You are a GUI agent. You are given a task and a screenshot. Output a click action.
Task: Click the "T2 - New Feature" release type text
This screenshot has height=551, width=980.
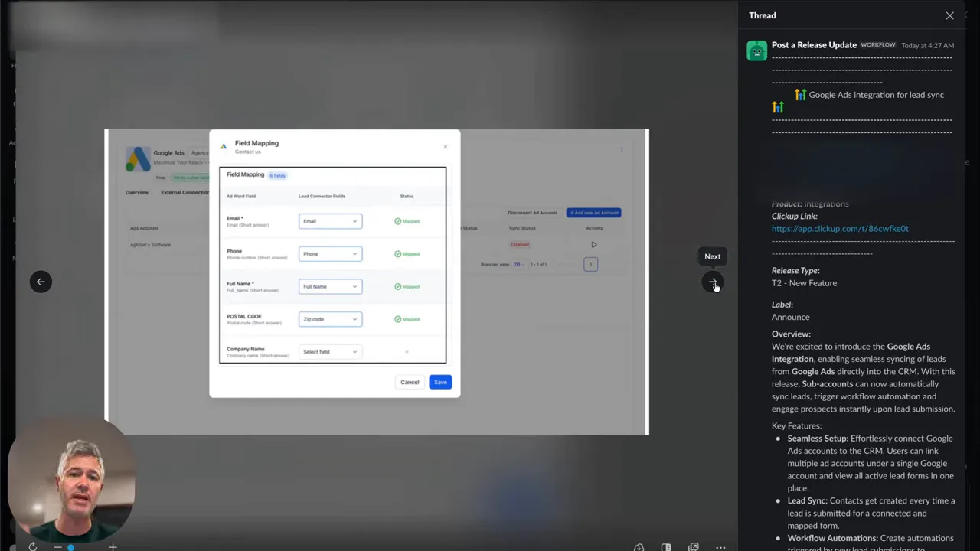coord(804,283)
